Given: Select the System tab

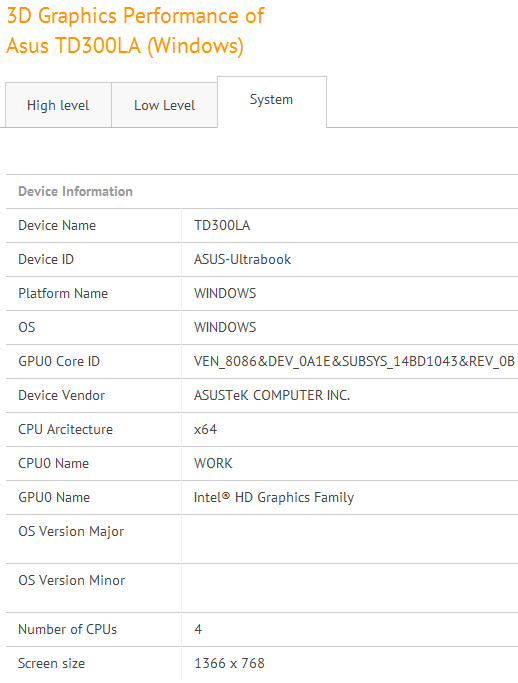Looking at the screenshot, I should pos(271,100).
